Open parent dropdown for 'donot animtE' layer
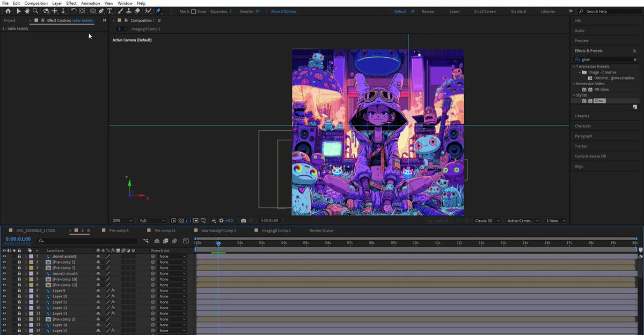This screenshot has height=335, width=644. 172,256
